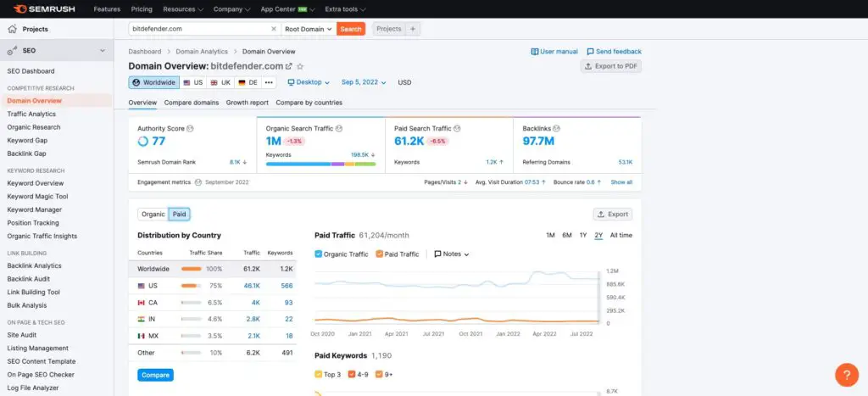Open the Extra tools dropdown

pyautogui.click(x=346, y=9)
